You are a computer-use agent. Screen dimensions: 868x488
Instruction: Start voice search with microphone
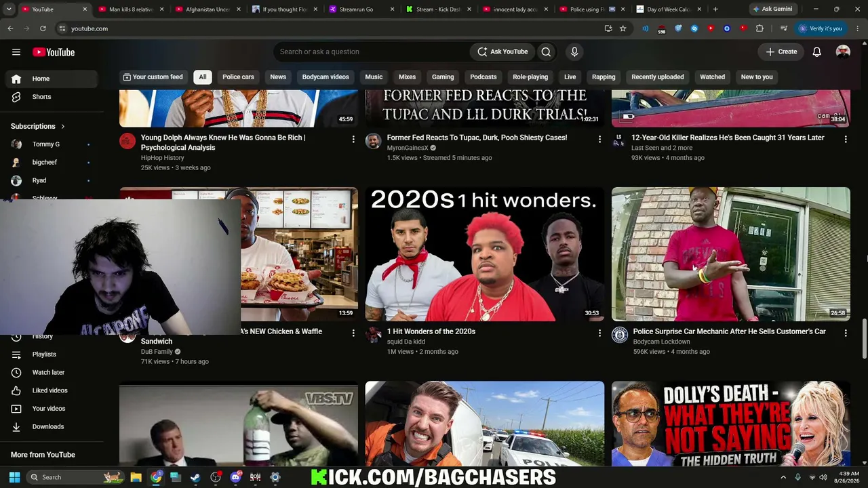tap(574, 52)
